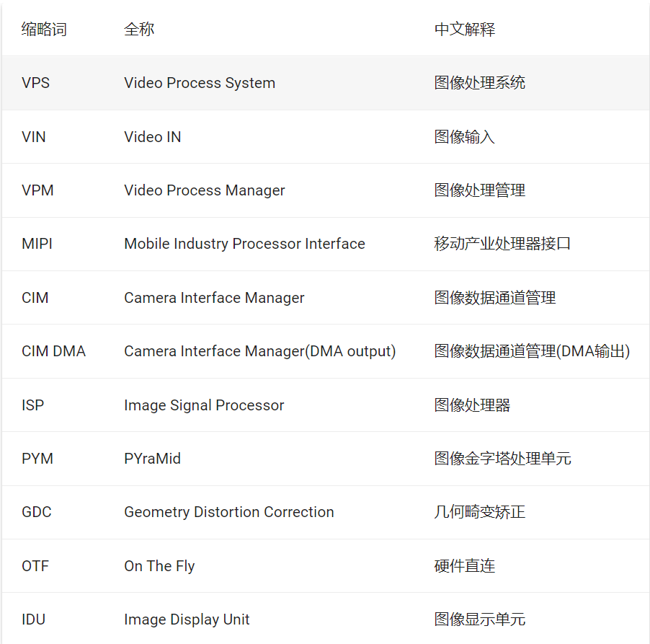Click the CIM DMA abbreviation cell
Viewport: 650px width, 644px height.
coord(54,351)
